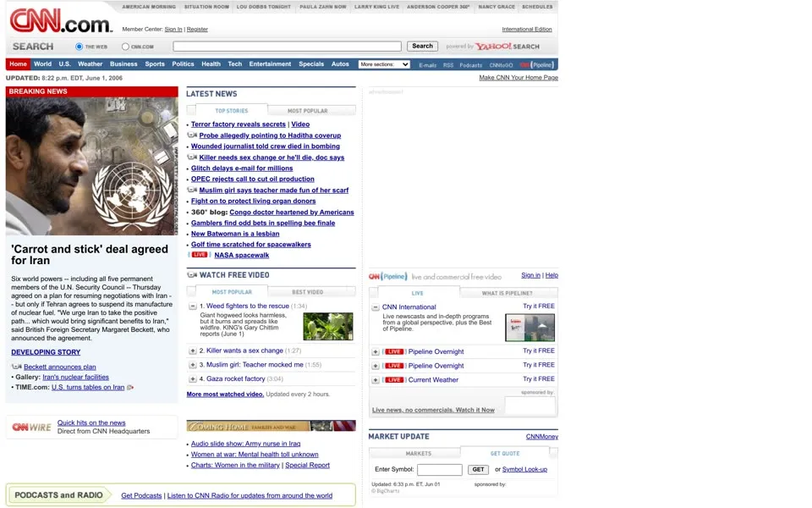The height and width of the screenshot is (508, 812).
Task: Expand the Current Weather pipeline item
Action: (376, 380)
